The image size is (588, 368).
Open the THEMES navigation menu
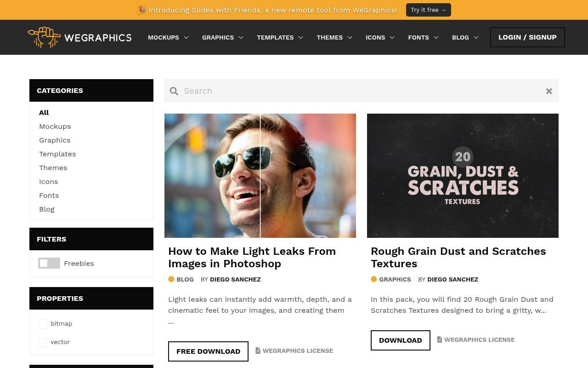click(x=330, y=37)
